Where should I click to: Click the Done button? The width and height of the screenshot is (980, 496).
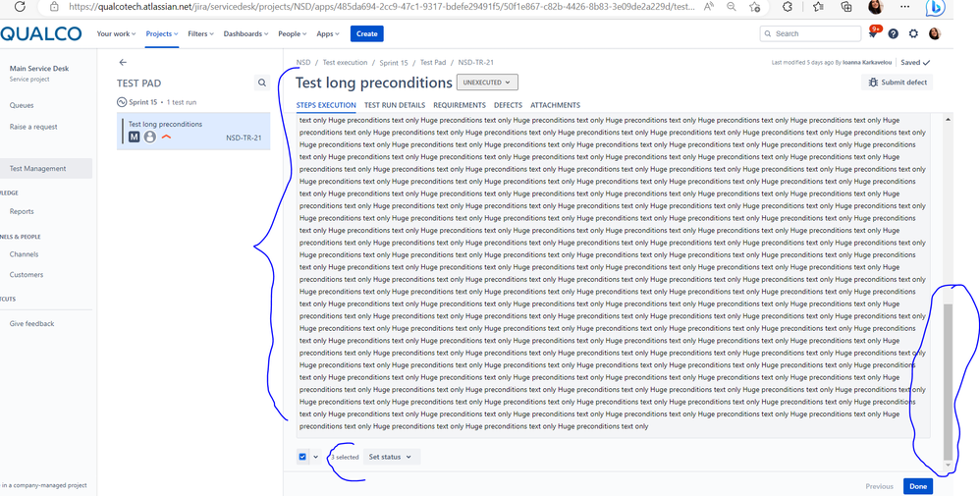tap(918, 486)
